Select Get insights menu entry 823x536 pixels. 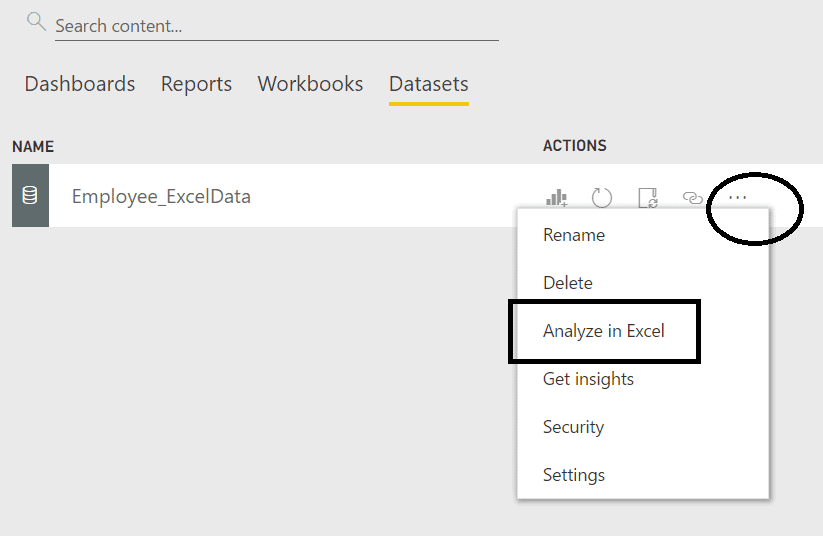click(588, 379)
